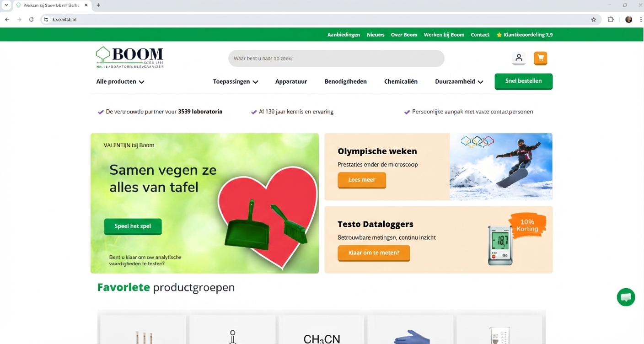
Task: Bookmark this page with star icon
Action: click(594, 20)
